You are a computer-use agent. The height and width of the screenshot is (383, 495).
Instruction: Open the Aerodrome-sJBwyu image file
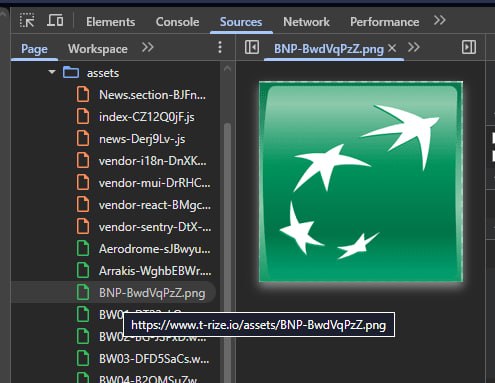click(155, 249)
